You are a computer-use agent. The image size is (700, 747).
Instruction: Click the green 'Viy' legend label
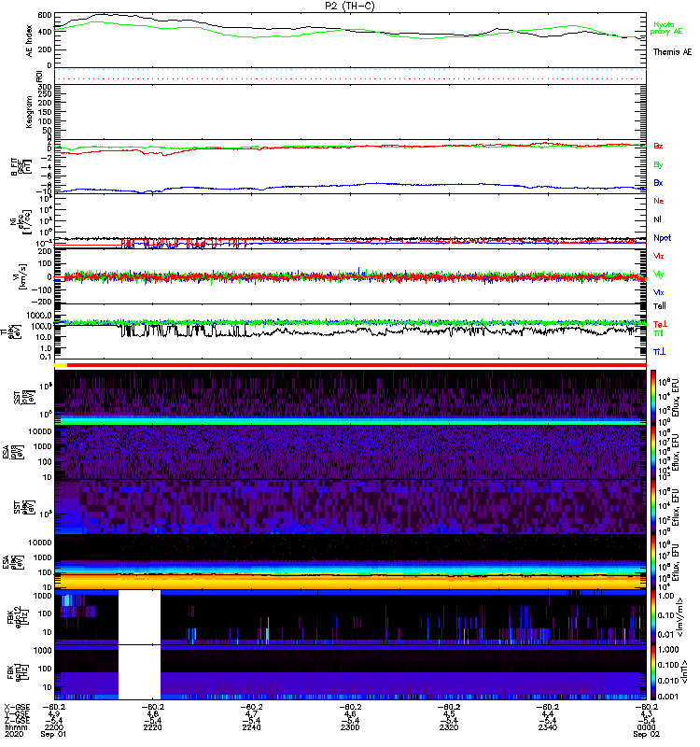click(658, 275)
